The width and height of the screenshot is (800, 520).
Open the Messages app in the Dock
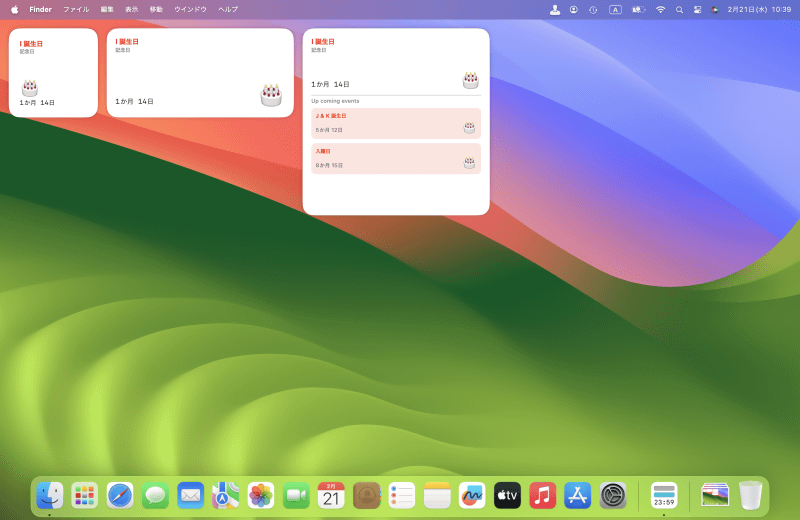(x=155, y=495)
